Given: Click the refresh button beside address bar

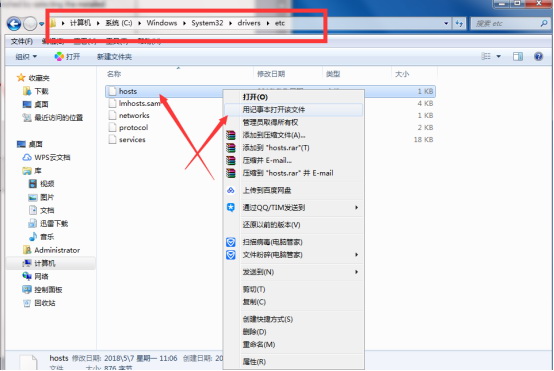Looking at the screenshot, I should click(x=459, y=24).
